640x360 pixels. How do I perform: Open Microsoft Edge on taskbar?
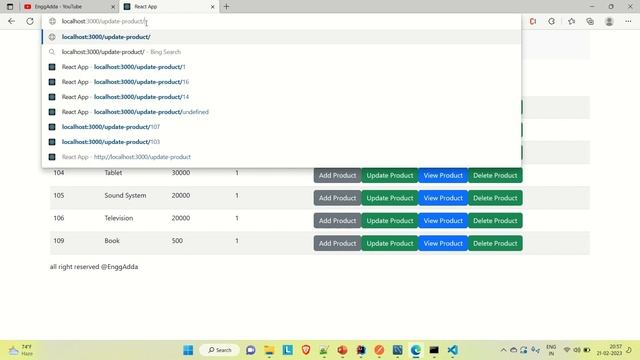click(416, 350)
